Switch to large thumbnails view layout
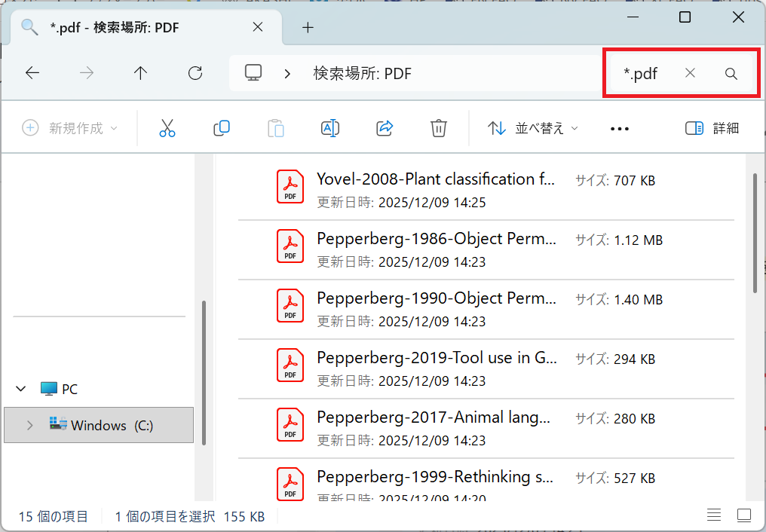Image resolution: width=766 pixels, height=532 pixels. pyautogui.click(x=744, y=516)
